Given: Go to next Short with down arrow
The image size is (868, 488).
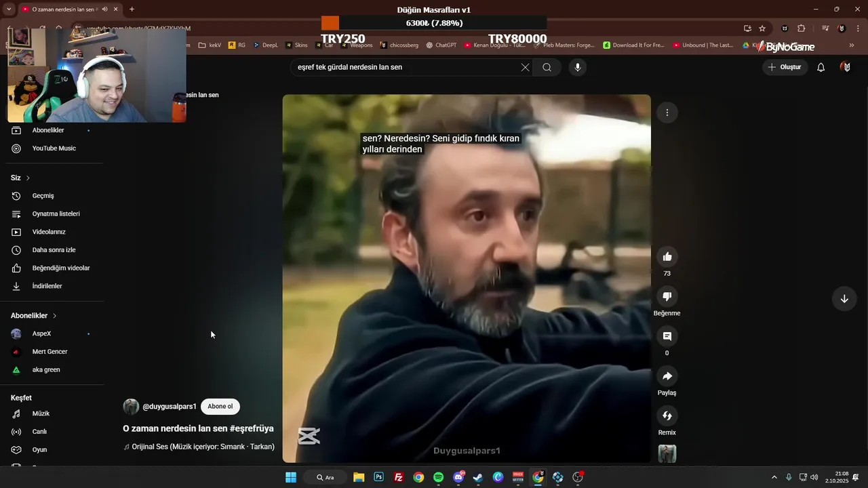Looking at the screenshot, I should coord(844,299).
